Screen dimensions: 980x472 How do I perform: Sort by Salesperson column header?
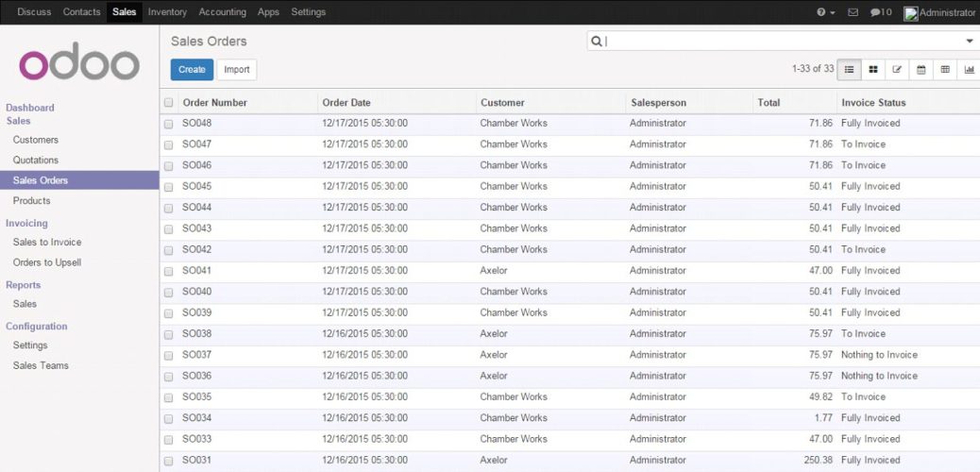coord(658,103)
